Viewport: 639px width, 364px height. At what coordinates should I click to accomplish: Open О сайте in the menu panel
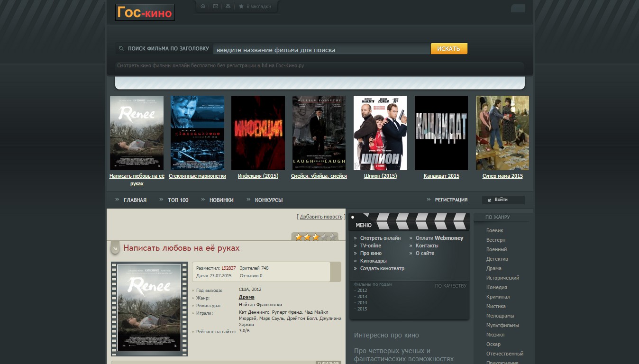point(425,253)
